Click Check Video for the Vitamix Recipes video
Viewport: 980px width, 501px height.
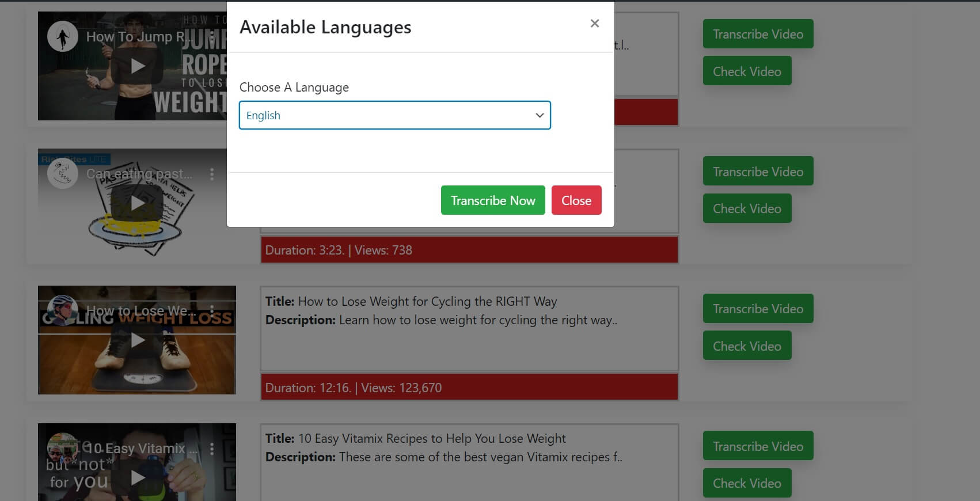click(x=747, y=483)
